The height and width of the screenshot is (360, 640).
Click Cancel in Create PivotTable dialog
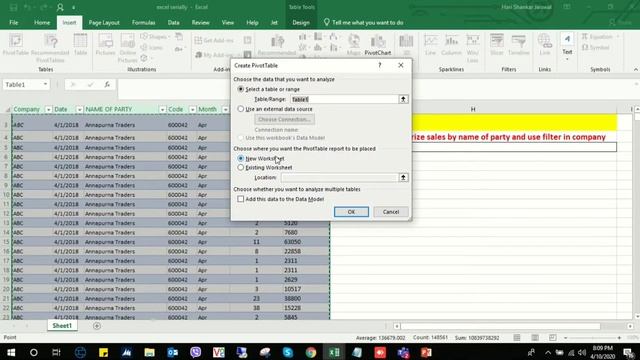point(391,212)
